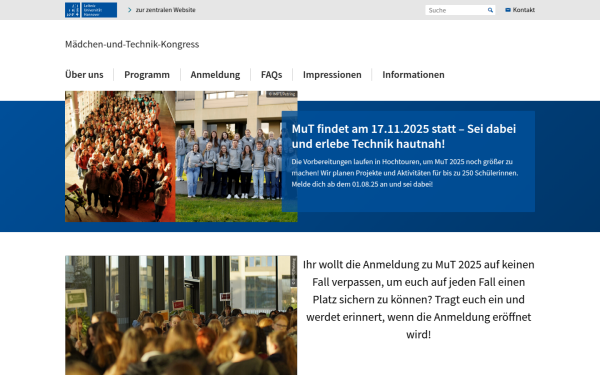The height and width of the screenshot is (375, 600).
Task: Click the search magnifier icon
Action: 490,10
